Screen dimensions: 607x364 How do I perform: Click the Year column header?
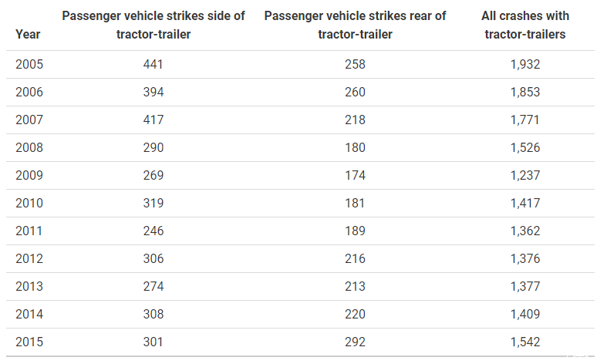pyautogui.click(x=28, y=34)
